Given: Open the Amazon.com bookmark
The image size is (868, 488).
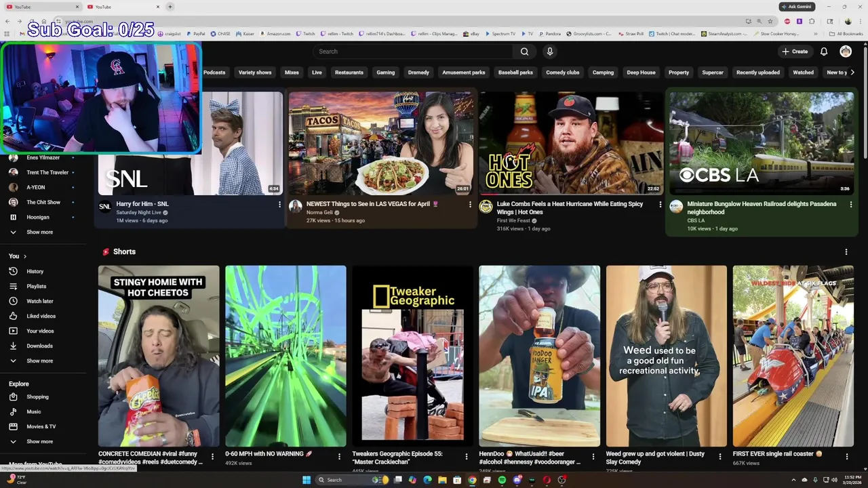Looking at the screenshot, I should [275, 33].
